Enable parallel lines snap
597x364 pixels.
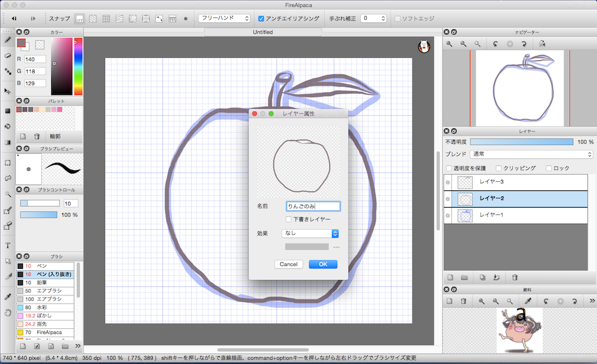click(x=93, y=18)
